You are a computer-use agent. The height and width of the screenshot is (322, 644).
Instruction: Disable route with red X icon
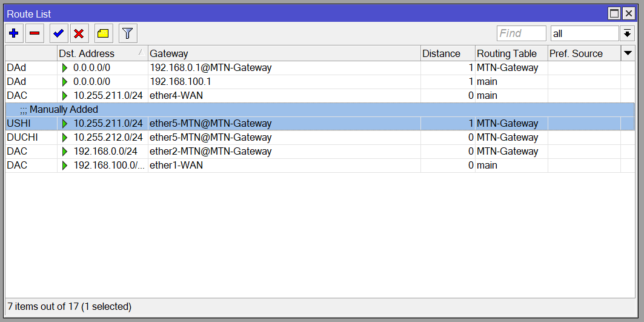(79, 33)
